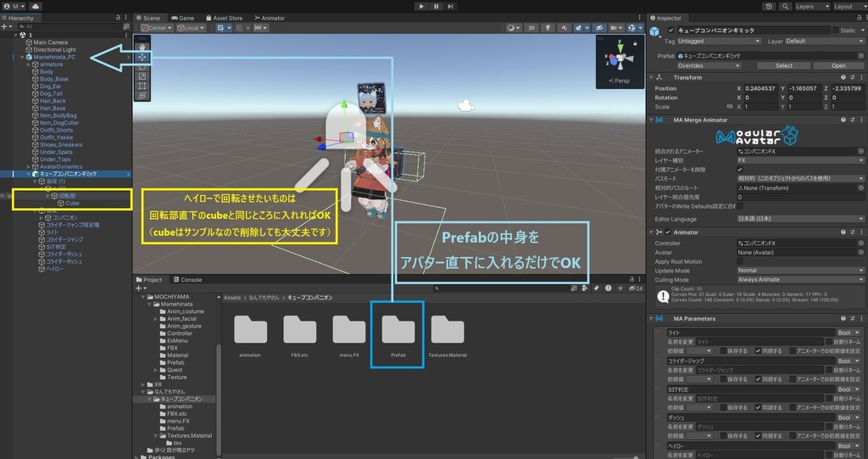Toggle the GameObject active checkbox
Image resolution: width=868 pixels, height=459 pixels.
click(671, 30)
